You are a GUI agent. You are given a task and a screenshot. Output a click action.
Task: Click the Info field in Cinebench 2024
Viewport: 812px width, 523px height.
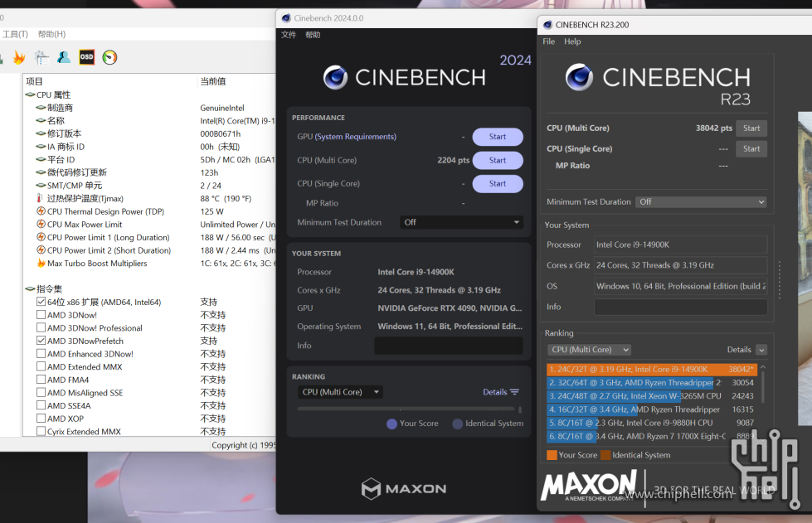click(449, 346)
